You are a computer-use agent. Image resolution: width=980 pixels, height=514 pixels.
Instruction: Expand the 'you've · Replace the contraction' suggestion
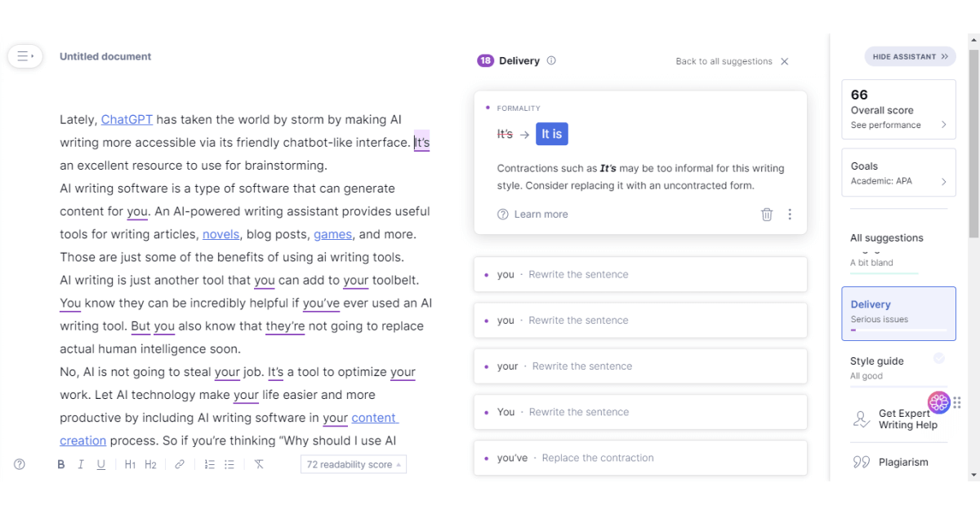(x=640, y=458)
